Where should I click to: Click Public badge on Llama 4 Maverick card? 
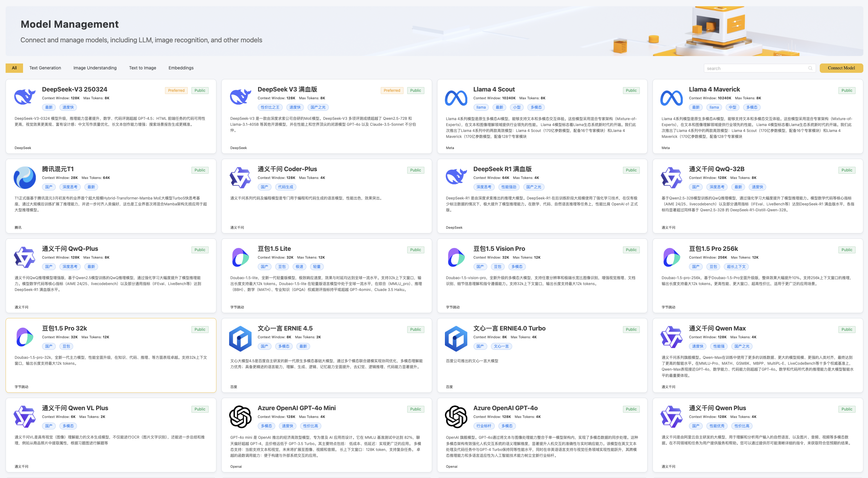[x=847, y=90]
